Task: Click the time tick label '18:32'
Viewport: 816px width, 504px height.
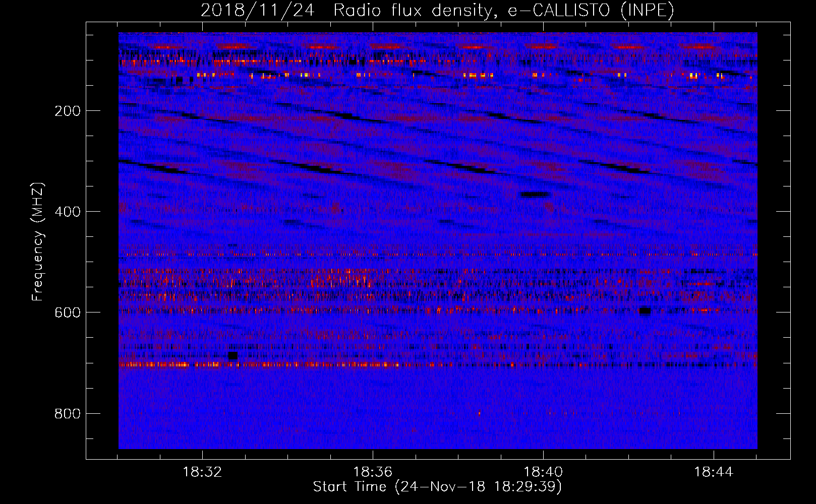Action: coord(202,472)
